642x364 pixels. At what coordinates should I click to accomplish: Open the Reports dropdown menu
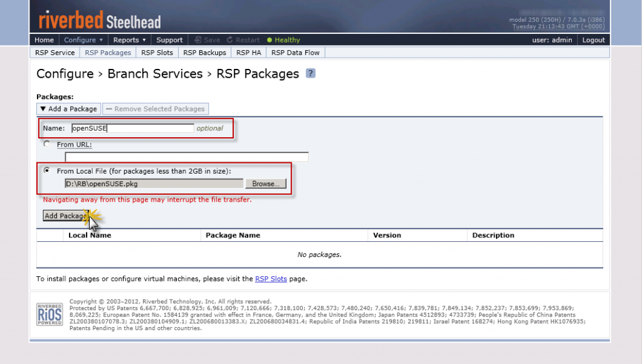pyautogui.click(x=129, y=40)
